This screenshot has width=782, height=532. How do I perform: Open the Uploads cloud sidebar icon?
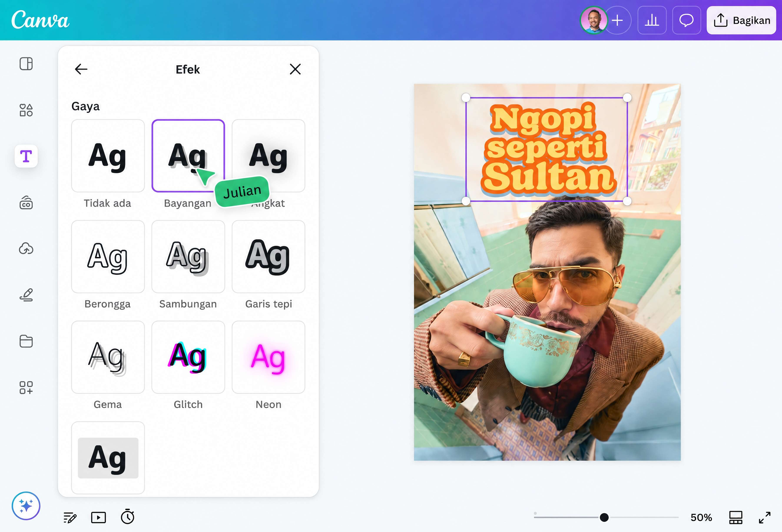tap(26, 248)
